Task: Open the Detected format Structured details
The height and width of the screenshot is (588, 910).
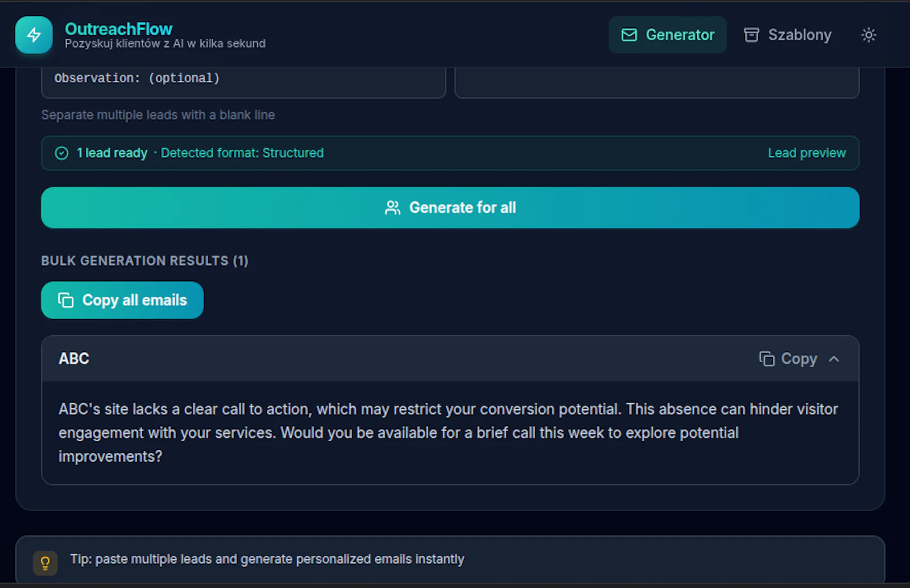Action: (242, 153)
